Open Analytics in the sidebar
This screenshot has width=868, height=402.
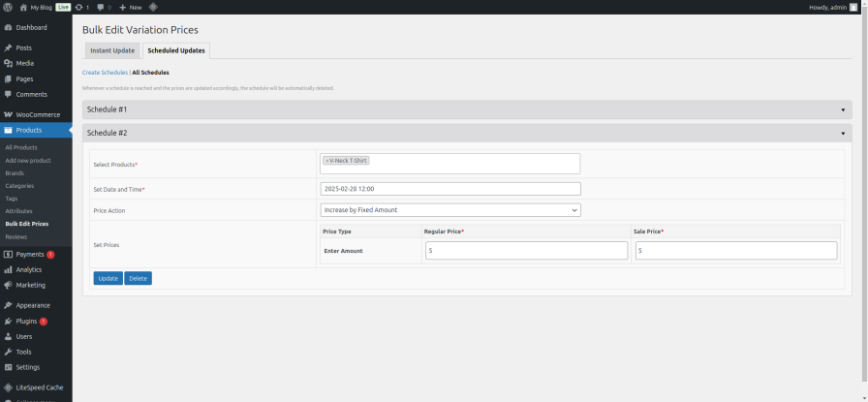click(x=29, y=269)
